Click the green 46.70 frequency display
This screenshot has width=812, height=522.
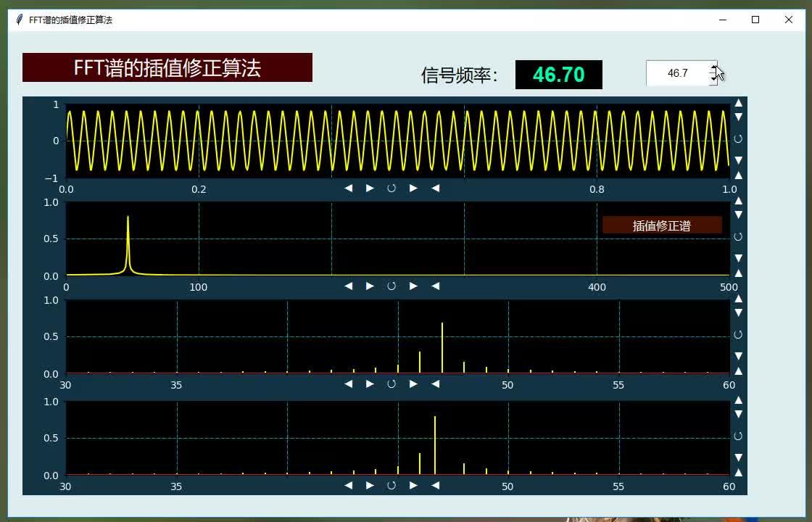pos(558,74)
